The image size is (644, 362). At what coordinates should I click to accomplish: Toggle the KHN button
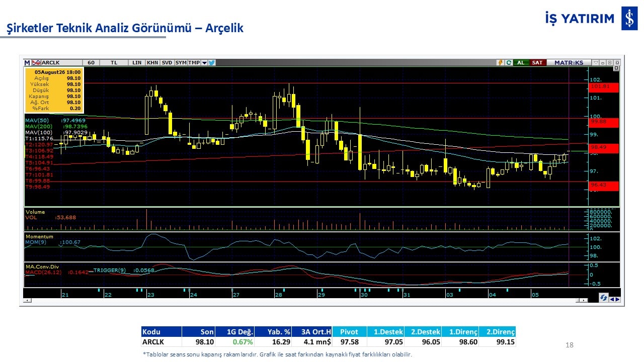click(x=152, y=63)
